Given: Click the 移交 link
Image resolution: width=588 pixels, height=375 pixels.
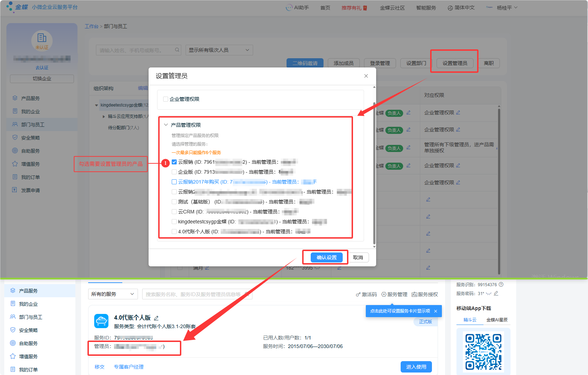Looking at the screenshot, I should pos(100,367).
